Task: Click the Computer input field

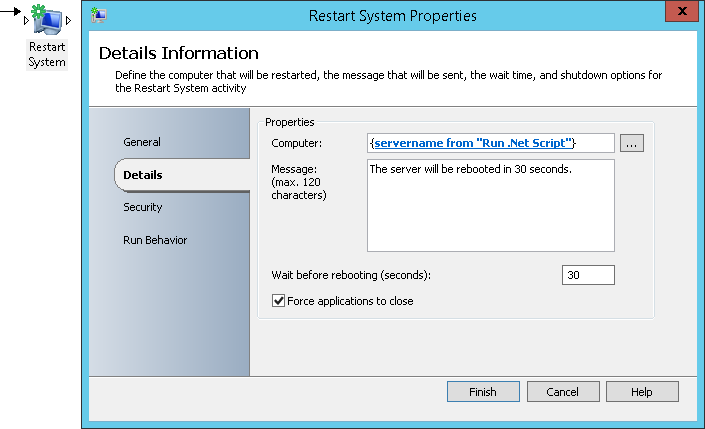Action: (491, 143)
